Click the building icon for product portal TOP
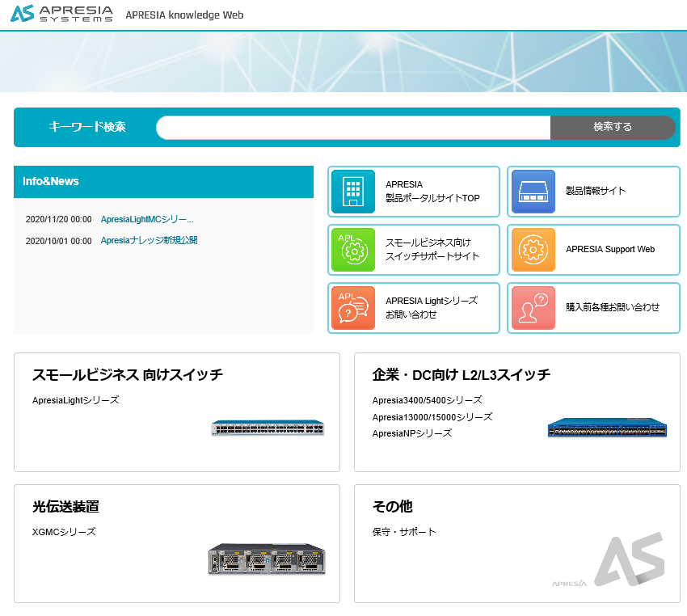The height and width of the screenshot is (616, 687). [x=353, y=192]
